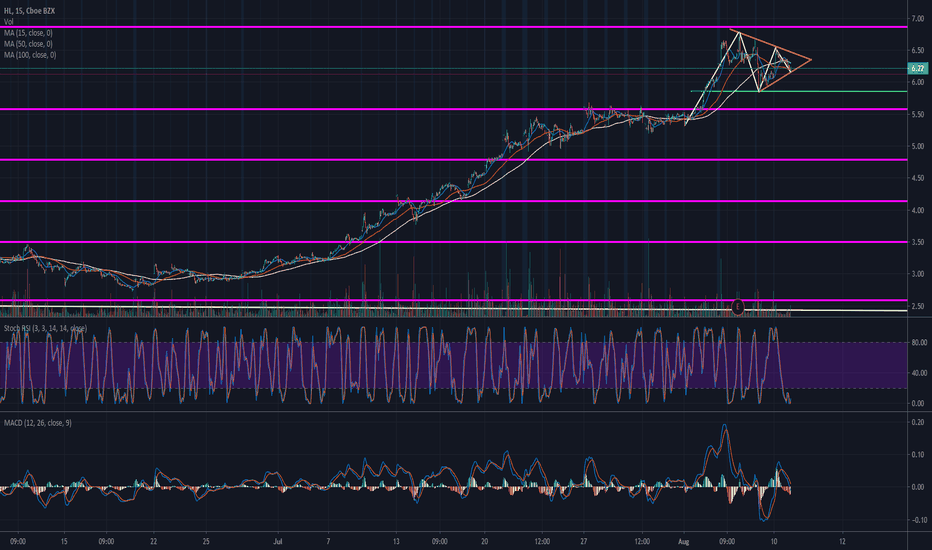Select the Vol indicator legend label
Viewport: 932px width, 550px height.
[x=8, y=21]
